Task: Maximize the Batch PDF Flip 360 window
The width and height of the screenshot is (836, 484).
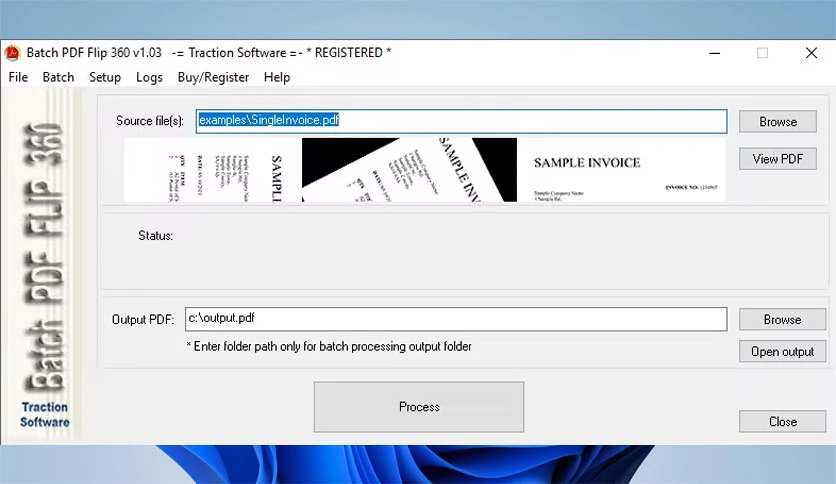Action: [762, 53]
